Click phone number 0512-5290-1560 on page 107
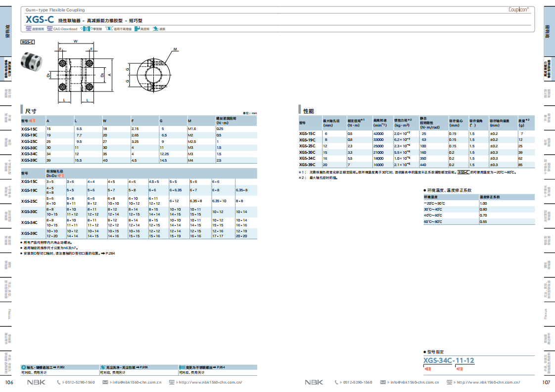The image size is (555, 392). click(358, 382)
